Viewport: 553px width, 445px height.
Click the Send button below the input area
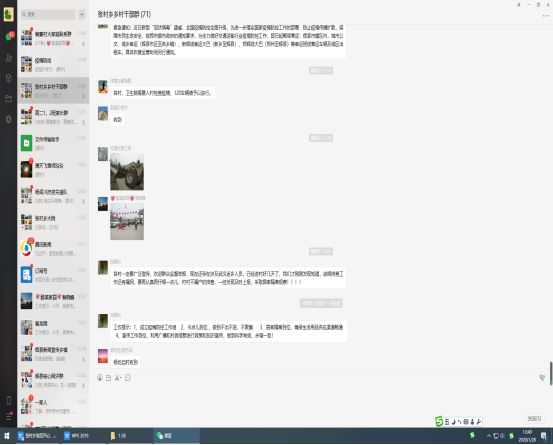tap(534, 419)
